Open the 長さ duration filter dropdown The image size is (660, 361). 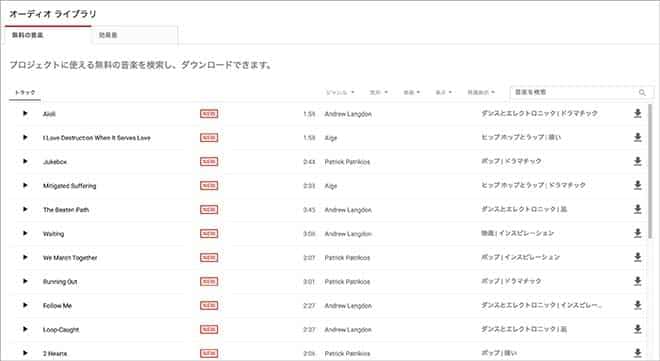[444, 93]
